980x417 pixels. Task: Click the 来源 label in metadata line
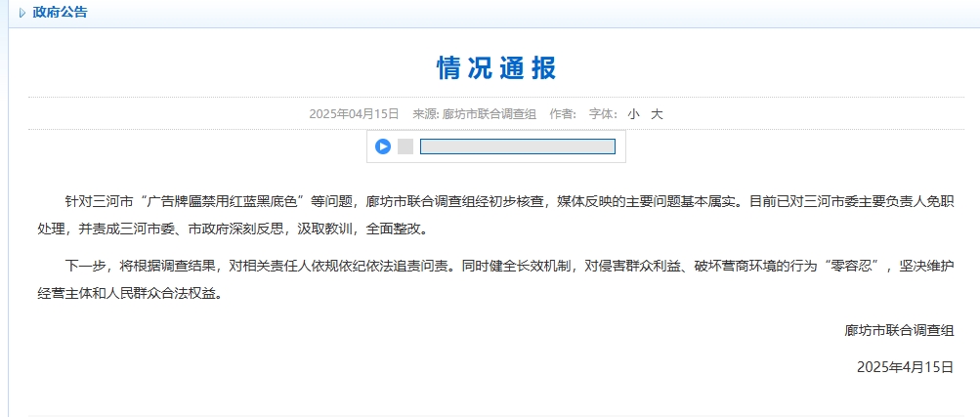pos(424,114)
